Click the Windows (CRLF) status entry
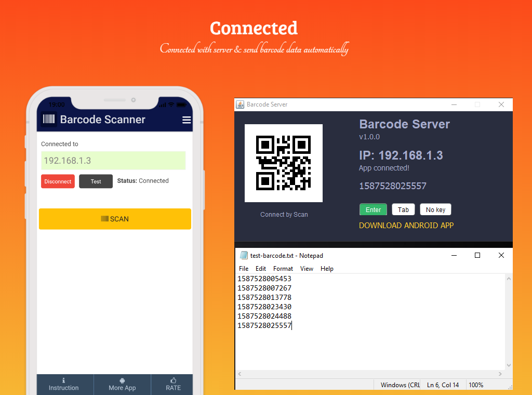The image size is (532, 395). pyautogui.click(x=400, y=385)
